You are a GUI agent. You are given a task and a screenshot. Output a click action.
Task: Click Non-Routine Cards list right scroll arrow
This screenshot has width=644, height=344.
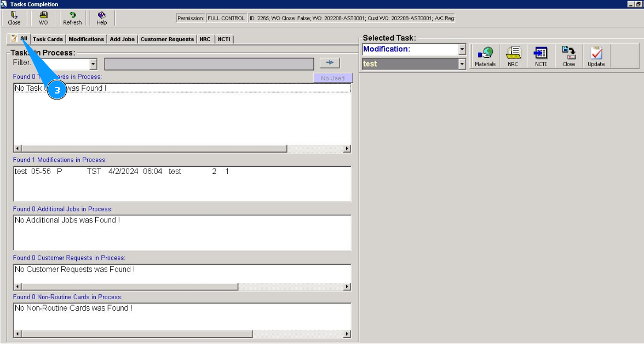(347, 334)
